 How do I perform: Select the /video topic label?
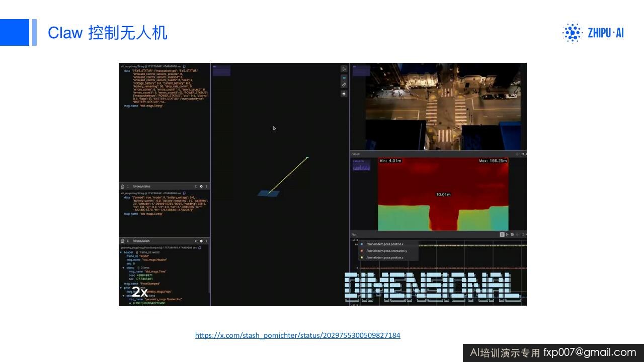coord(356,154)
